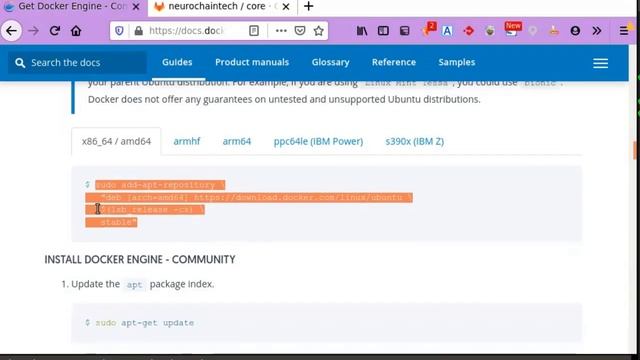
Task: Open the Reference section
Action: pos(394,62)
